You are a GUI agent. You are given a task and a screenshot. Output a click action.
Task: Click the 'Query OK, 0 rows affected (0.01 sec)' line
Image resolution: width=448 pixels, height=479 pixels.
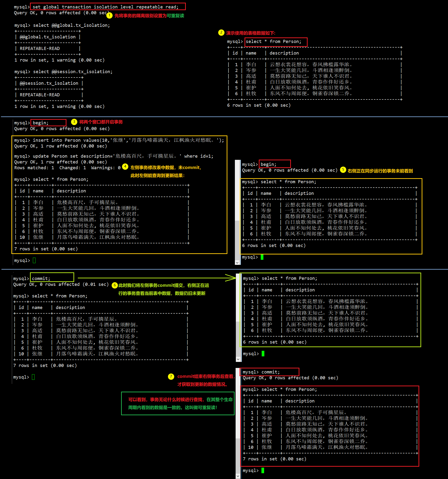click(x=61, y=284)
